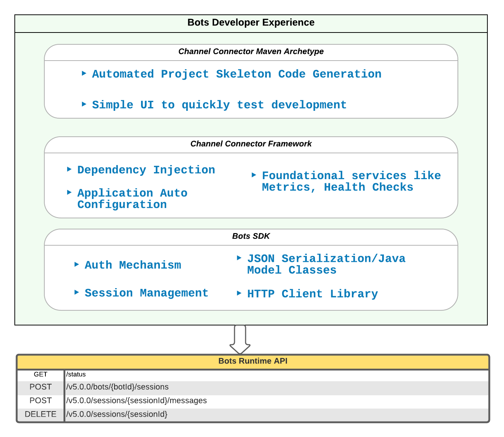Expand the Channel Connector Framework section
The height and width of the screenshot is (437, 504).
point(251,144)
